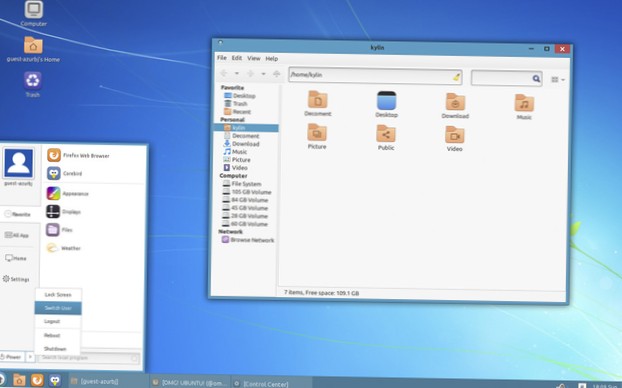The image size is (622, 388).
Task: Switch to Favorite tab in start menu
Action: (19, 214)
